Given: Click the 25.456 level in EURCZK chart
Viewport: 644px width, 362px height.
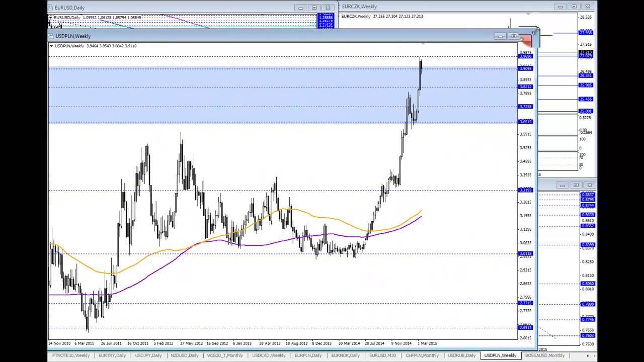Looking at the screenshot, I should click(586, 99).
